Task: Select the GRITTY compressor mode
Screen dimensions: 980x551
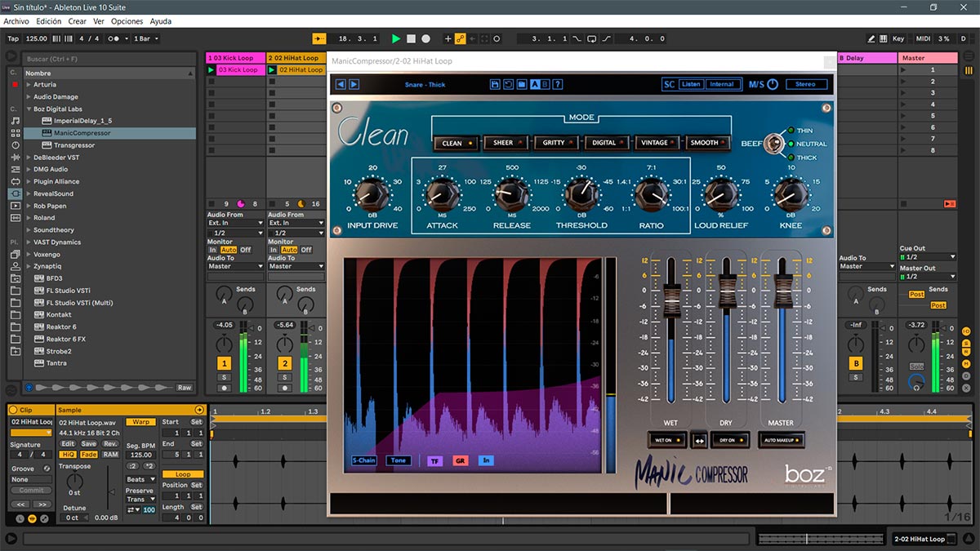Action: click(x=557, y=143)
